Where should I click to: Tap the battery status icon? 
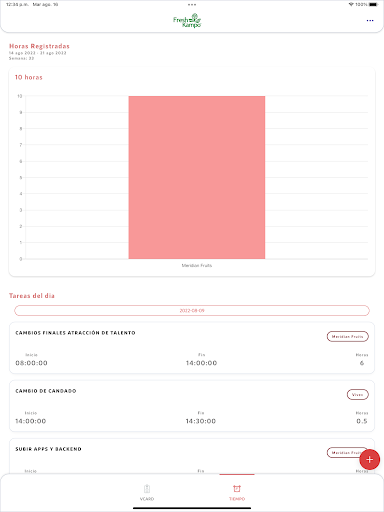(374, 4)
